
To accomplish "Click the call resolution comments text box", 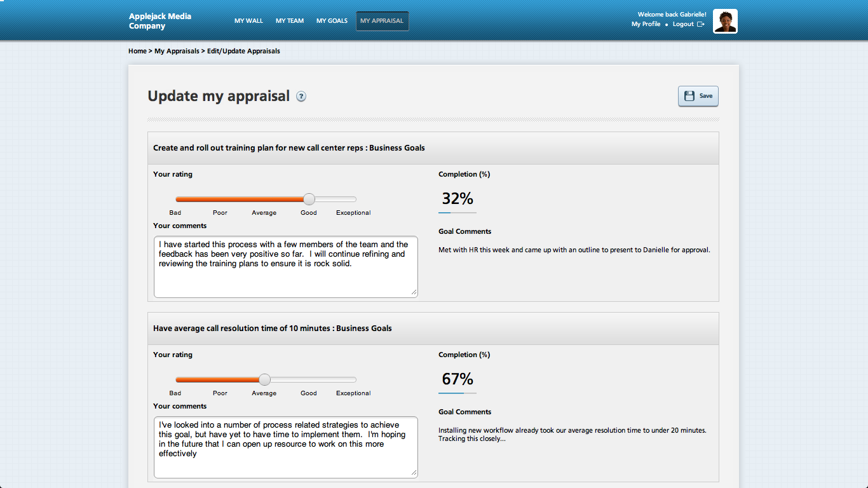I will pyautogui.click(x=285, y=447).
